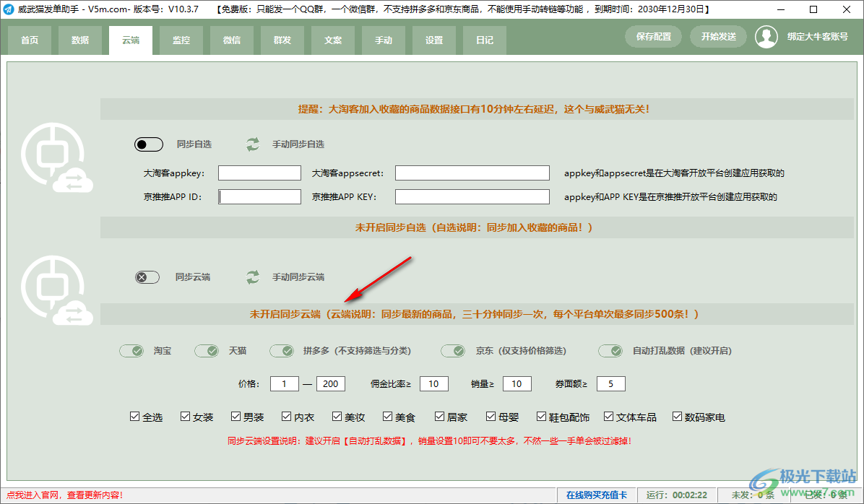This screenshot has height=504, width=864.
Task: Toggle the 京东 platform switch
Action: tap(453, 351)
